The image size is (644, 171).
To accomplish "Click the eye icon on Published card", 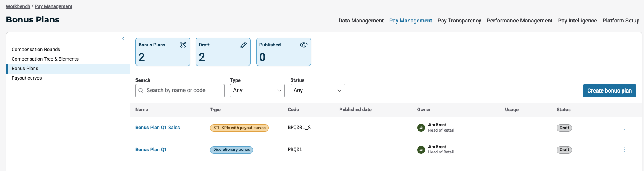I will [304, 45].
